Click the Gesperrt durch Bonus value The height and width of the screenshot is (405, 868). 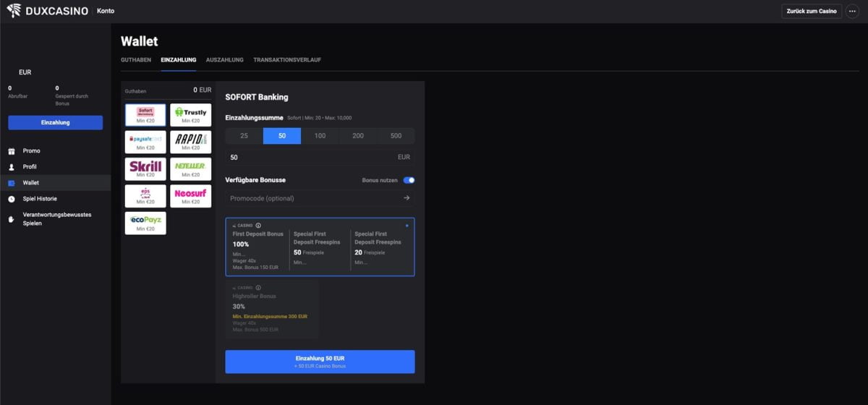point(57,88)
